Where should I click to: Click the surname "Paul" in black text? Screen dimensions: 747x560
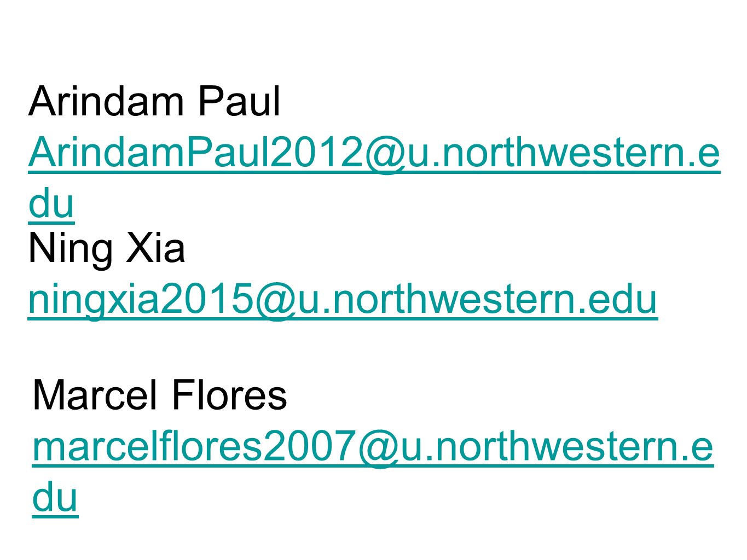pyautogui.click(x=239, y=101)
